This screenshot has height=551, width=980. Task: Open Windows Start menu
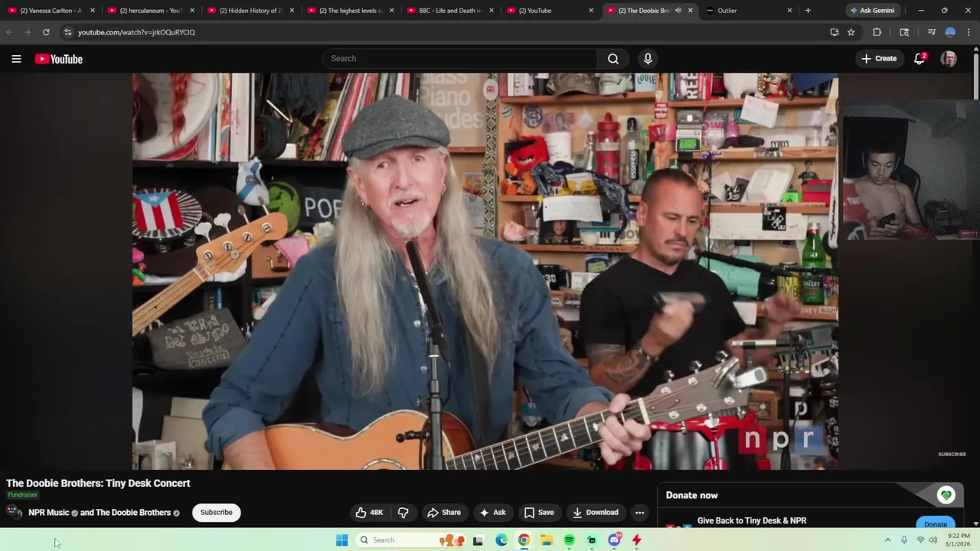coord(342,540)
